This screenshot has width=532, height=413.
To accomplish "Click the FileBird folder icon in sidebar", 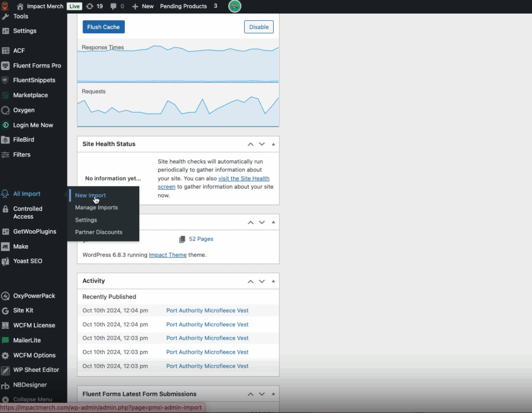I will click(5, 140).
